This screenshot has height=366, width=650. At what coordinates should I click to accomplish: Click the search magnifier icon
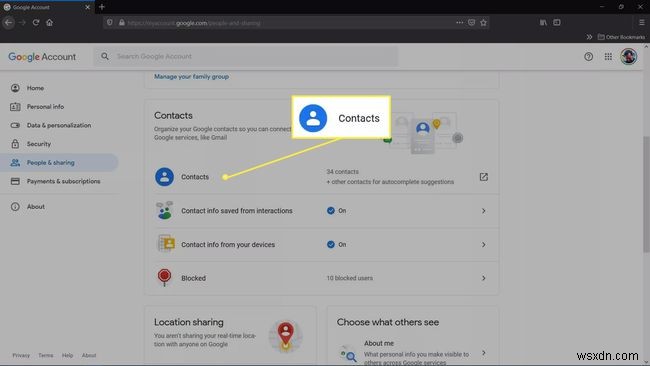(105, 56)
